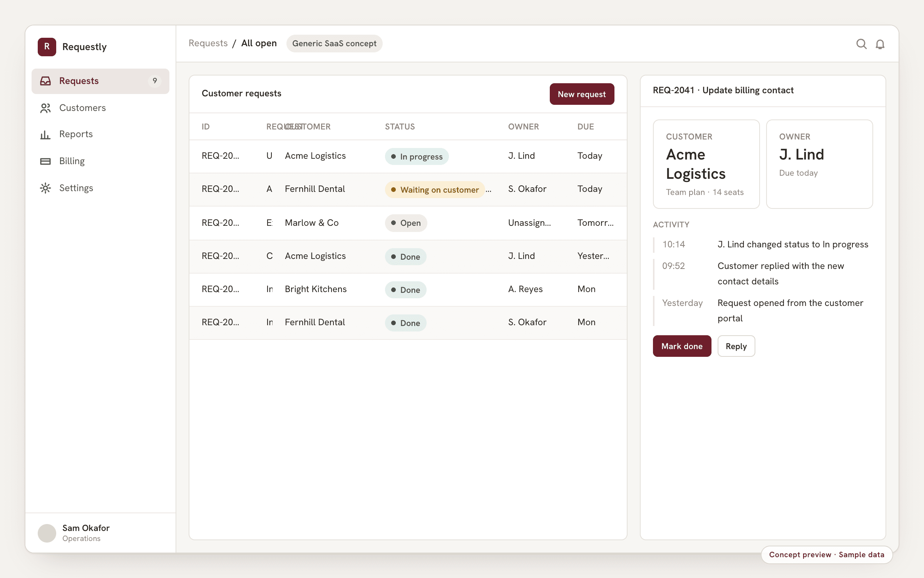The image size is (924, 578).
Task: Follow the Requests breadcrumb link
Action: (x=208, y=43)
